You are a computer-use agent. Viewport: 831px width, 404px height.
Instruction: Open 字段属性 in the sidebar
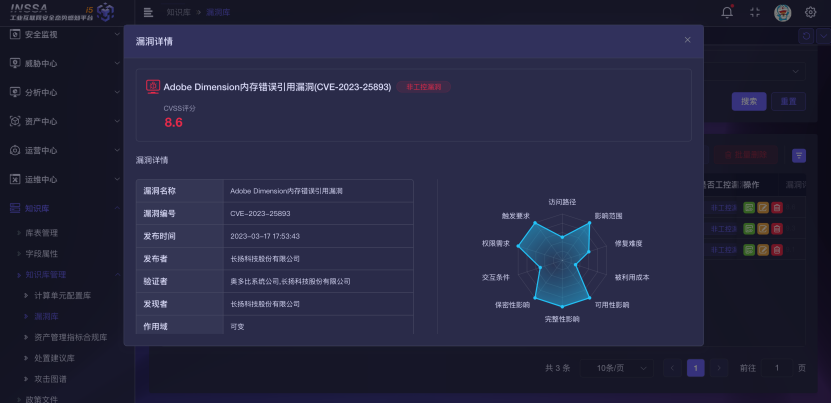(x=42, y=253)
